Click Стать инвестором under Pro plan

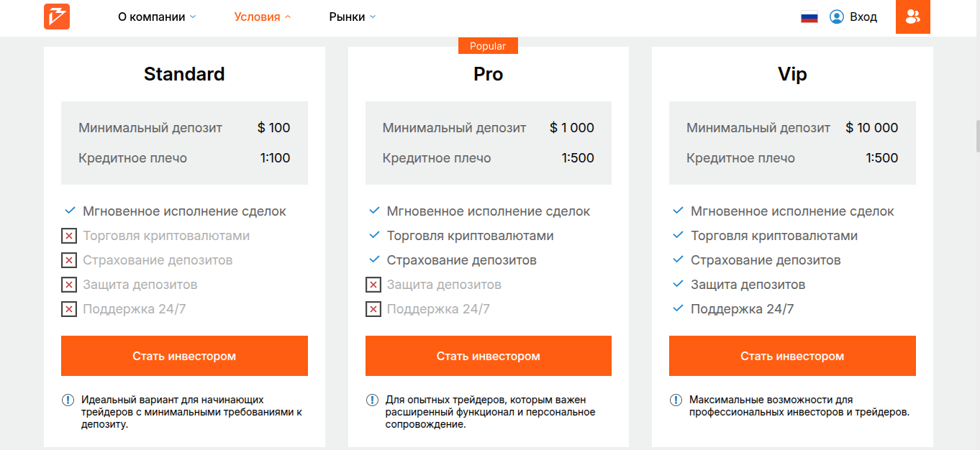coord(488,356)
